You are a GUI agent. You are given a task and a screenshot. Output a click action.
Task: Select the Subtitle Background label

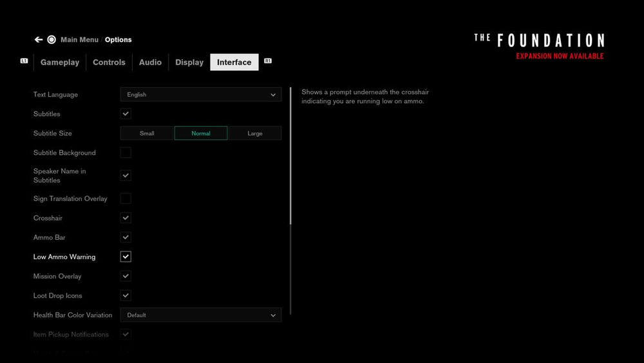64,153
